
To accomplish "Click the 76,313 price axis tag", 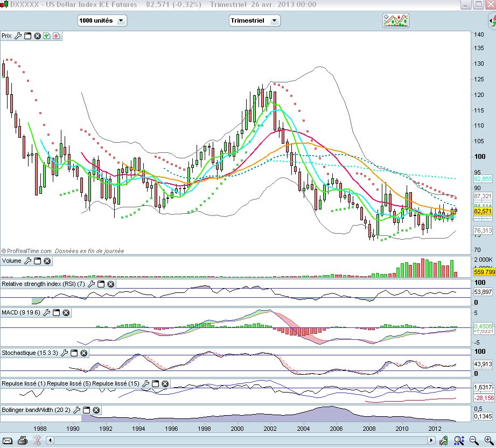I will tap(483, 230).
